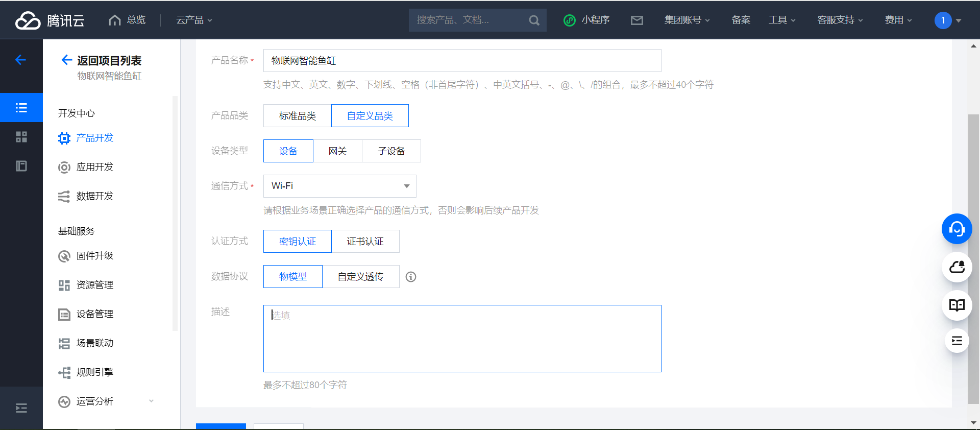Click the info icon next to 自定义透传
The width and height of the screenshot is (980, 430).
411,277
